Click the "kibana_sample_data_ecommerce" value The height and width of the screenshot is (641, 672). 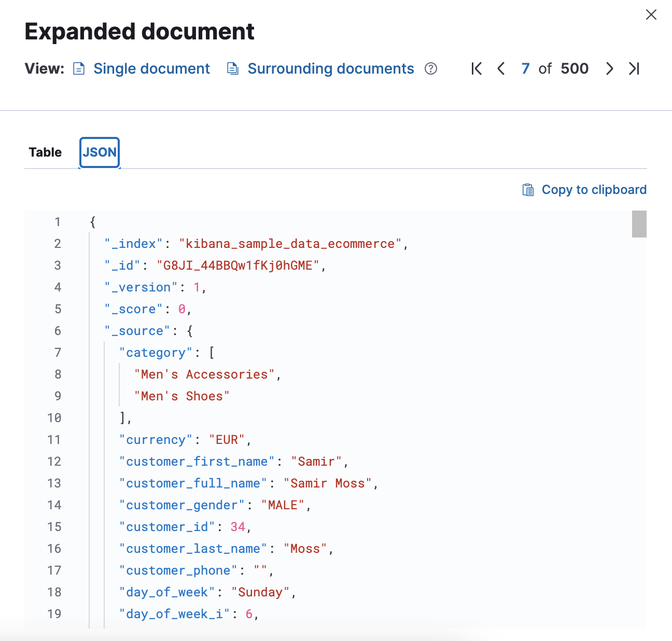[x=290, y=244]
